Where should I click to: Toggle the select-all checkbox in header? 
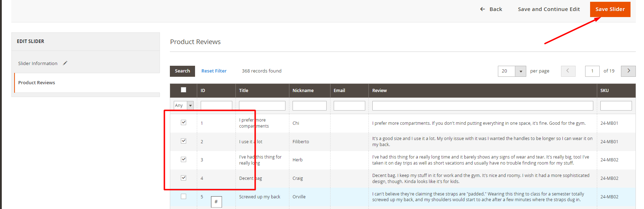click(x=183, y=90)
